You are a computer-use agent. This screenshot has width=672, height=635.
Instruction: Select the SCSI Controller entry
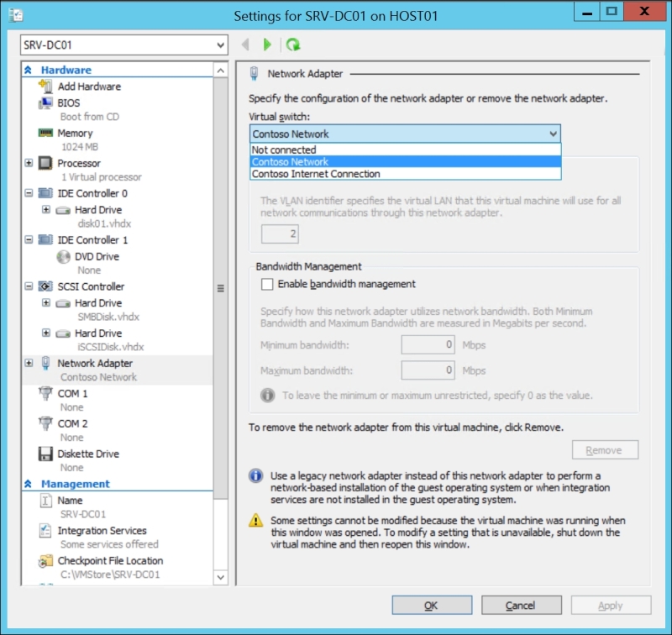point(87,286)
